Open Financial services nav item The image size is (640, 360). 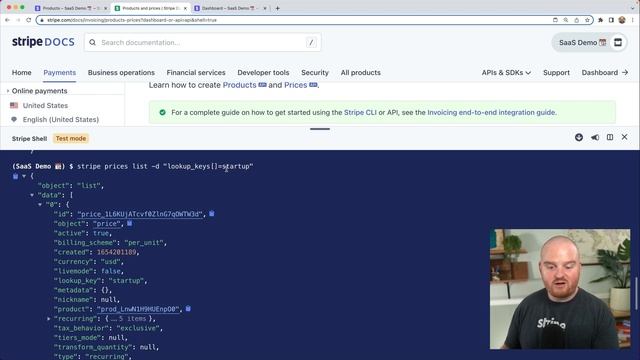pyautogui.click(x=196, y=73)
